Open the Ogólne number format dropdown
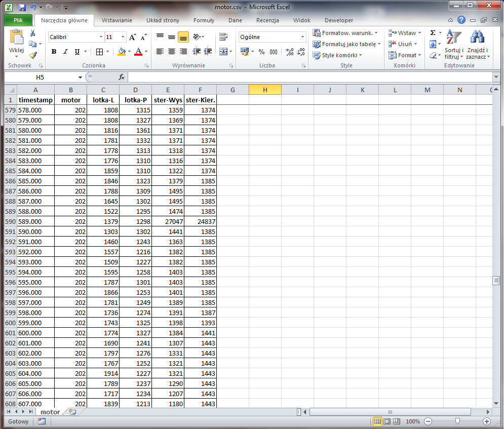The height and width of the screenshot is (429, 504). 303,37
